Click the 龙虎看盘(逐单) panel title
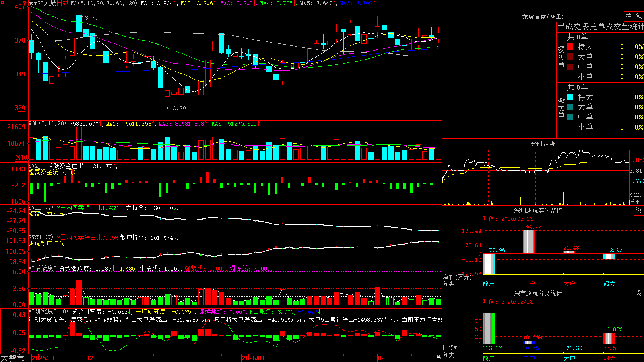Image resolution: width=644 pixels, height=362 pixels. [x=543, y=16]
